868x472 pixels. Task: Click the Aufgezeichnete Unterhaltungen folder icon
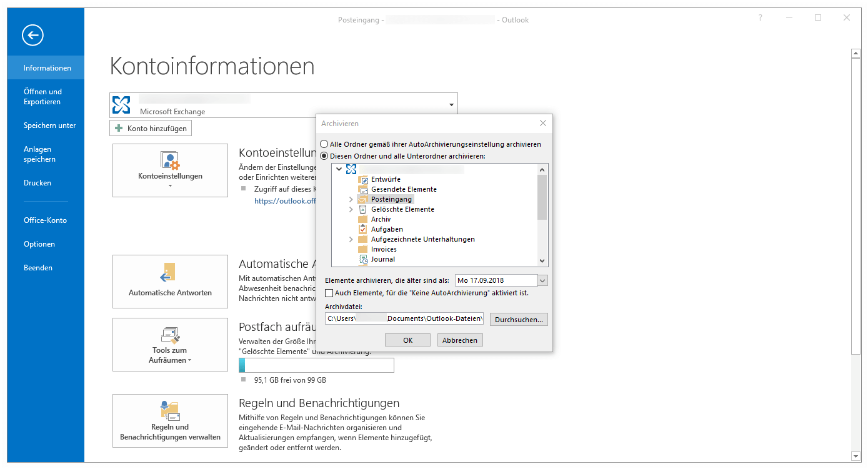tap(363, 239)
